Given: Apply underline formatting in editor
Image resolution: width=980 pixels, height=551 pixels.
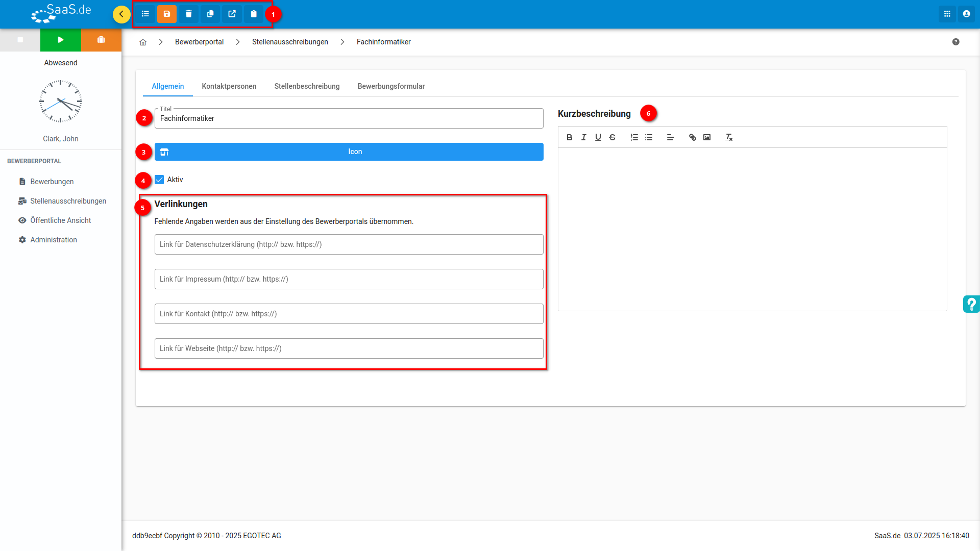Looking at the screenshot, I should [598, 137].
